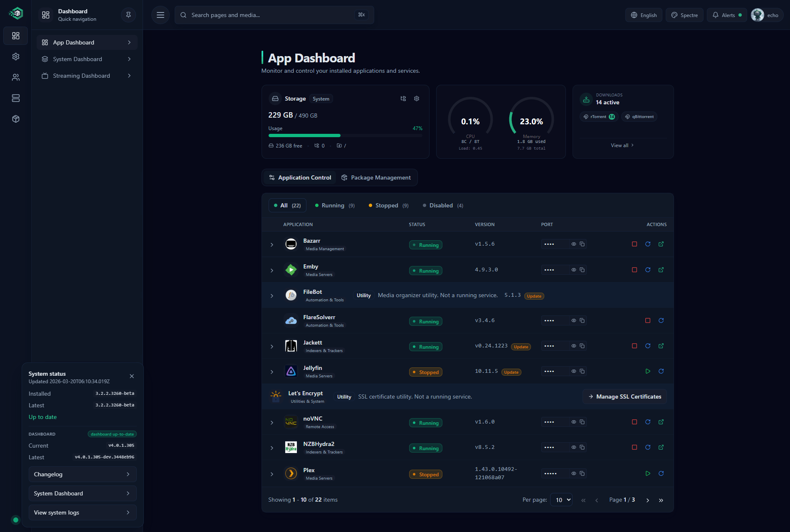The image size is (790, 532).
Task: Pin the Dashboard quick navigation panel
Action: [x=128, y=15]
